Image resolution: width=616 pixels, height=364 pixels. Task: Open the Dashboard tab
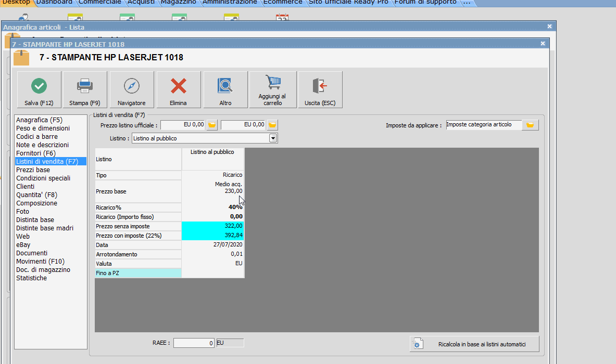coord(54,3)
